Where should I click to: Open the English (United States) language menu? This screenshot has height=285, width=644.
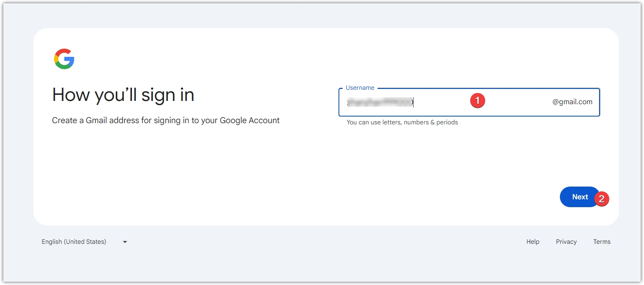(74, 242)
